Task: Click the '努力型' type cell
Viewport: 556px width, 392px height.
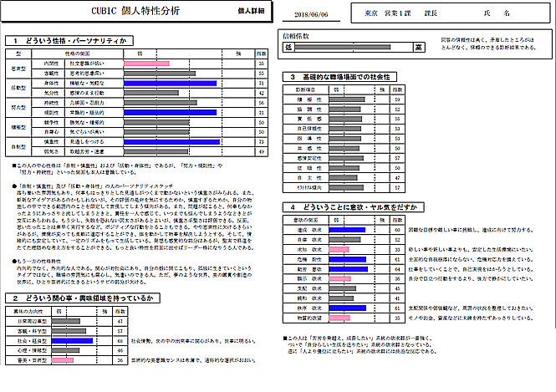Action: (x=18, y=107)
